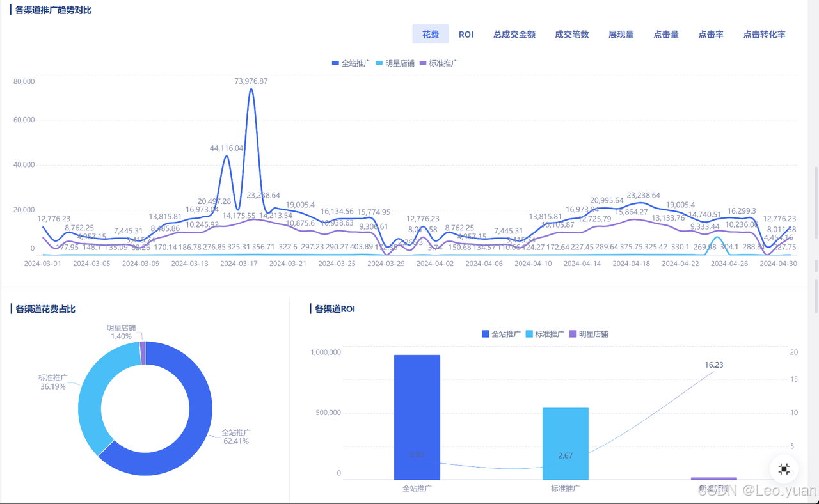
Task: Click the 全站推广 bar in ROI chart
Action: tap(417, 417)
